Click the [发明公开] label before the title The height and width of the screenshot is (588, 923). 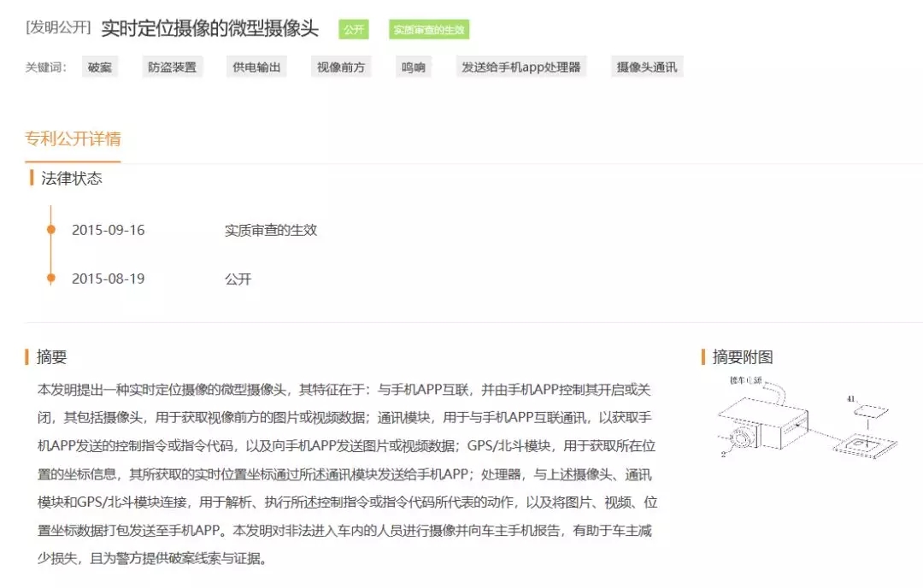point(59,28)
